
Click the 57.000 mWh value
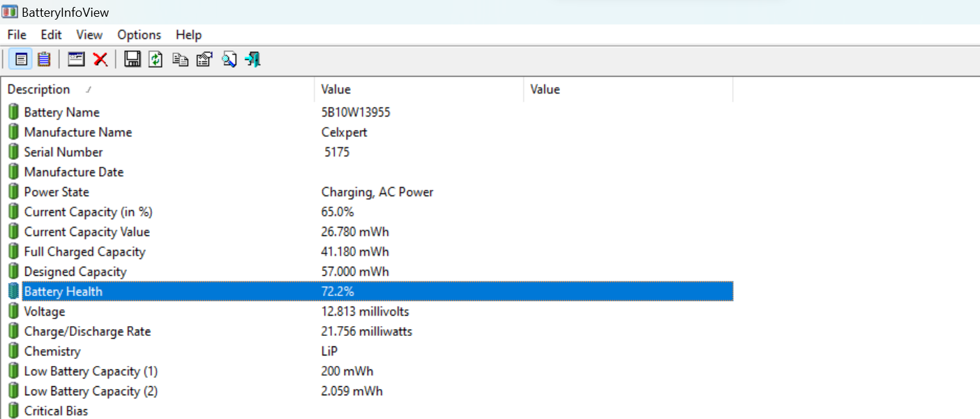click(355, 272)
